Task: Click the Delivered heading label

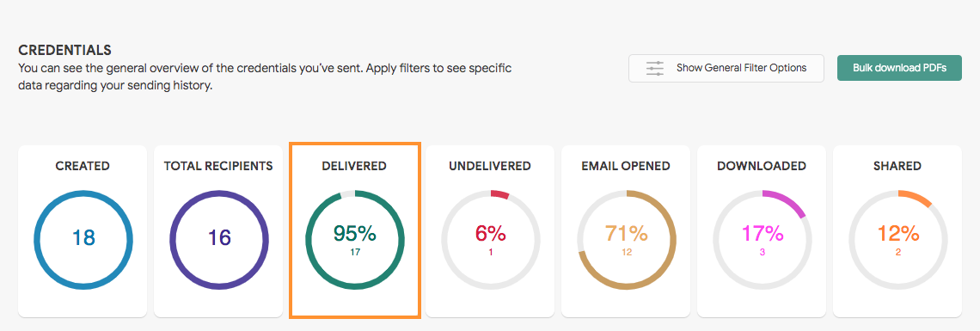Action: click(x=354, y=166)
